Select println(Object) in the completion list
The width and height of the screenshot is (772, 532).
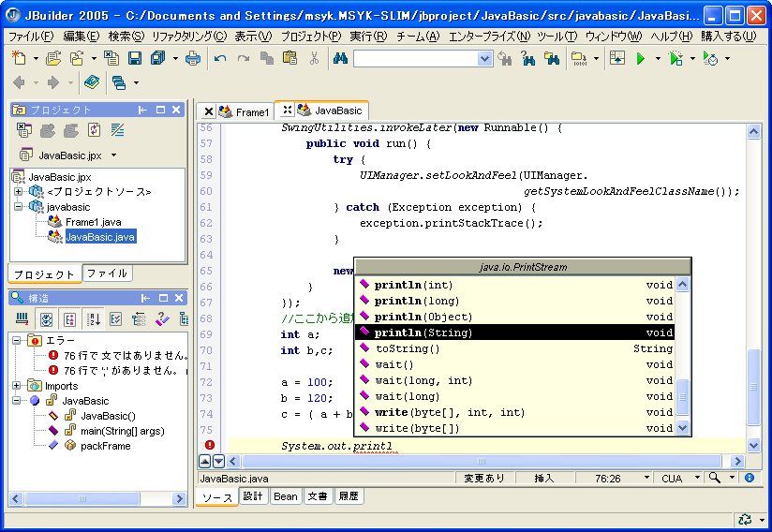[423, 317]
